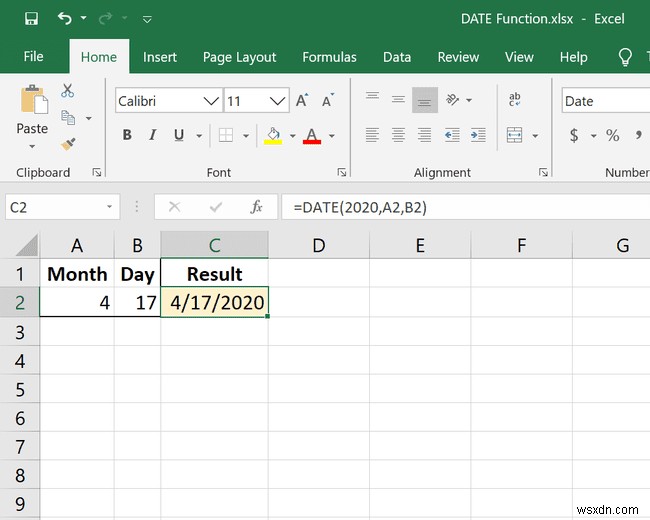
Task: Switch to the Review tab
Action: [458, 57]
